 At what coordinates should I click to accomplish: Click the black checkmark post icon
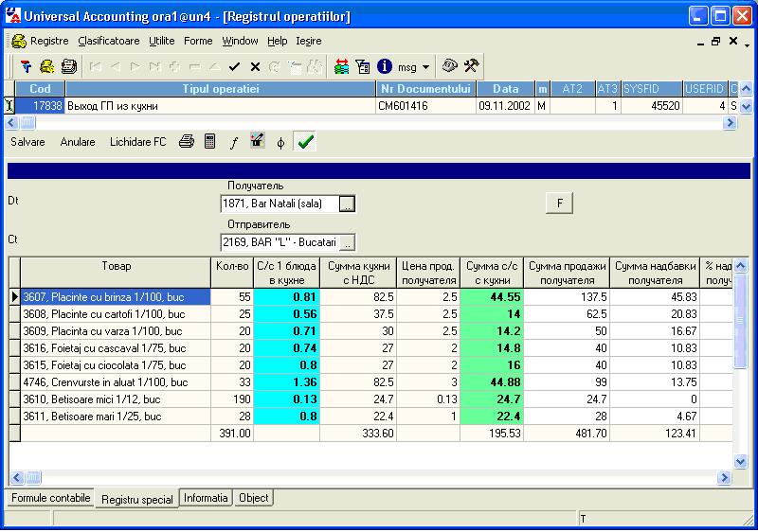[234, 66]
